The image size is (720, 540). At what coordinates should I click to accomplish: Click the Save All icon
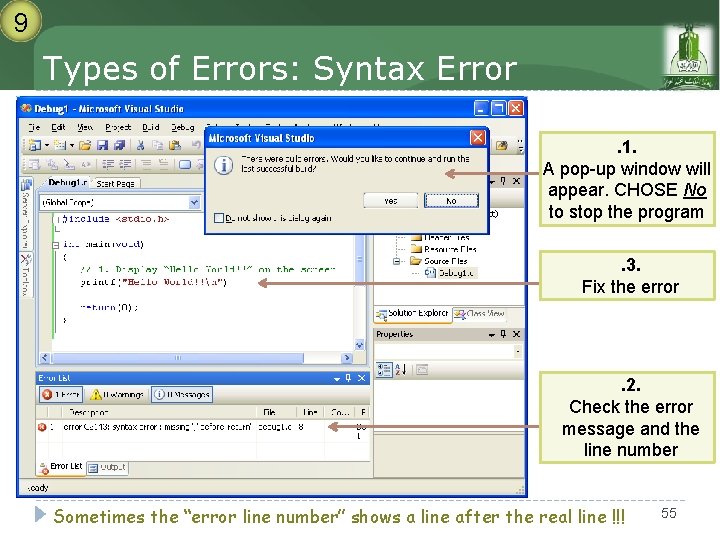click(119, 146)
